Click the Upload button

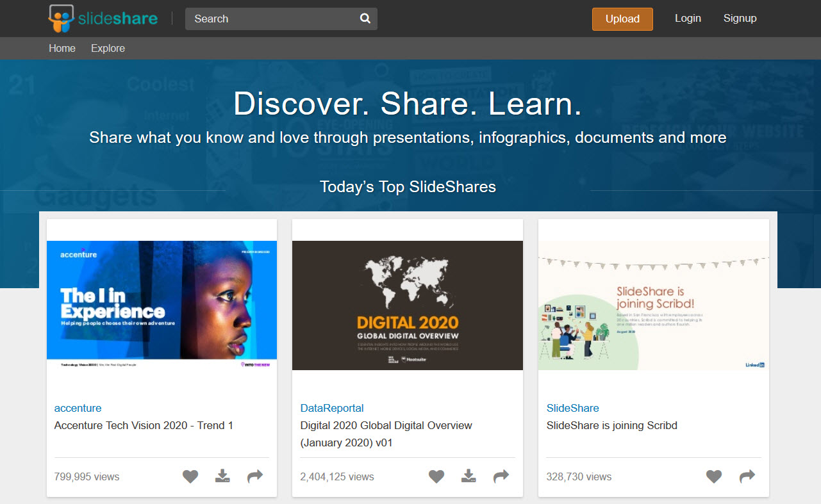[622, 19]
